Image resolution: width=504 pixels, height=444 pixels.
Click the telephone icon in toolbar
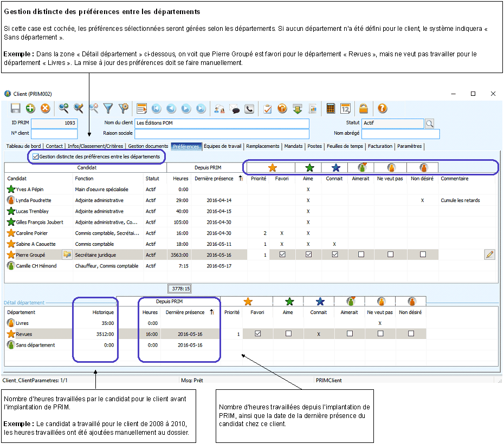(x=249, y=108)
